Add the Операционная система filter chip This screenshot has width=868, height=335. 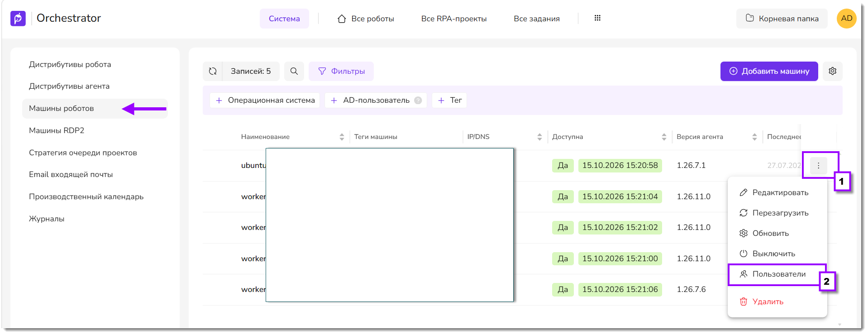click(x=265, y=100)
